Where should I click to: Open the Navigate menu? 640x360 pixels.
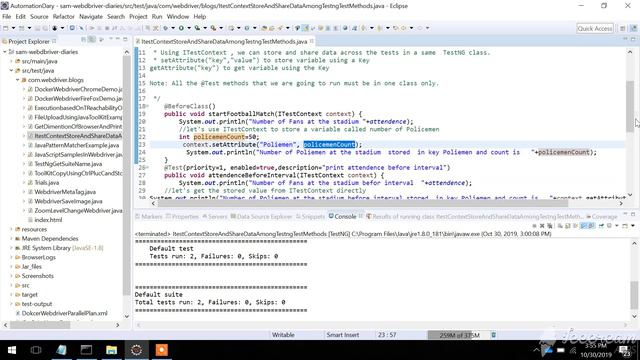tap(91, 17)
